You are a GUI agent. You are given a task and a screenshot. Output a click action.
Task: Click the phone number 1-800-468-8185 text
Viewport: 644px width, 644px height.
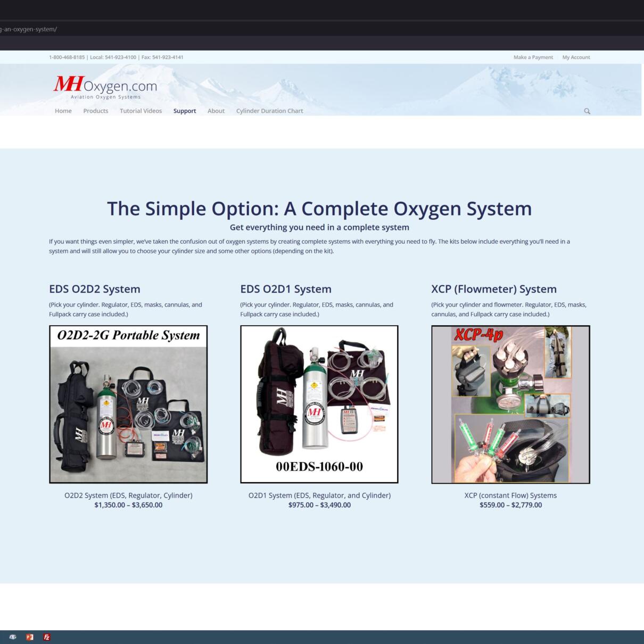pos(67,57)
